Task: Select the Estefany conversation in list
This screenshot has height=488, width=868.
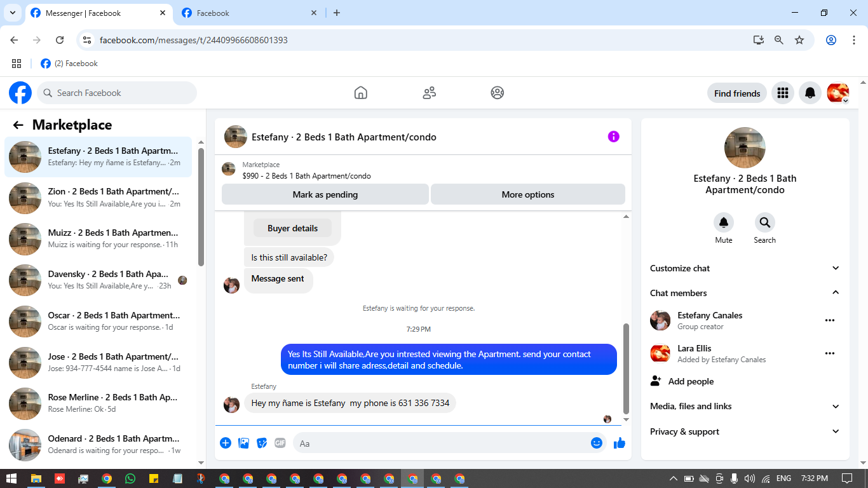Action: tap(98, 157)
